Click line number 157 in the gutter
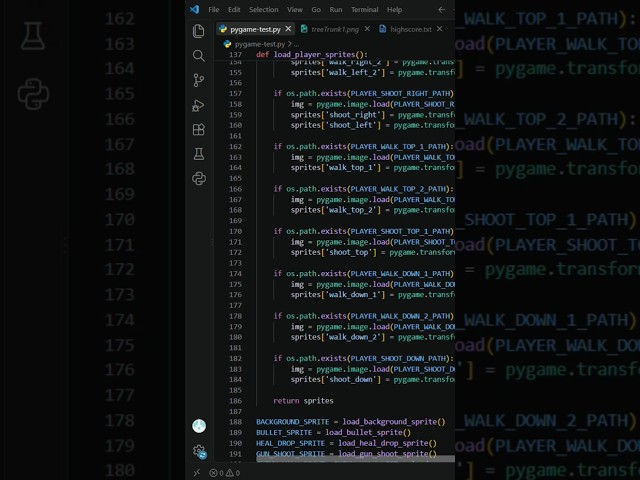This screenshot has height=480, width=640. point(236,93)
